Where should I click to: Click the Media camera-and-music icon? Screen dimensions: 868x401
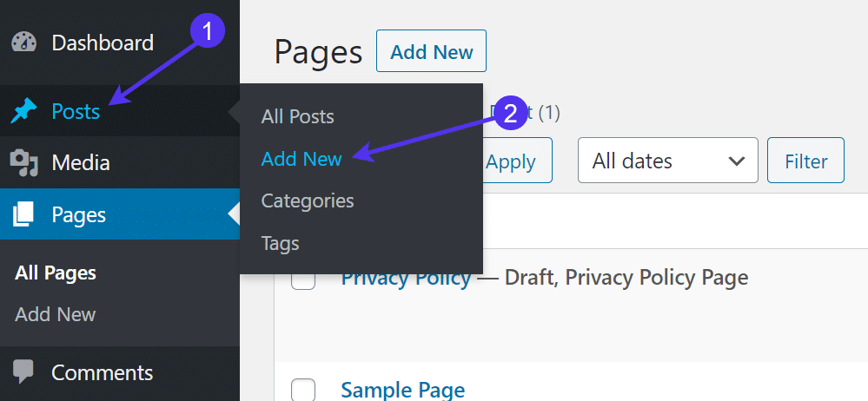(23, 162)
